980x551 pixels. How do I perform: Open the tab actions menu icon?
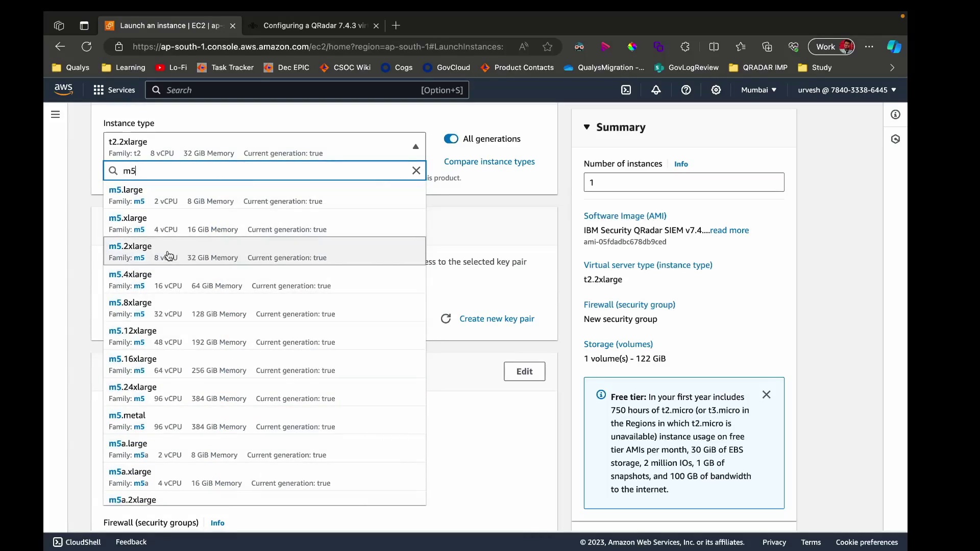point(84,26)
